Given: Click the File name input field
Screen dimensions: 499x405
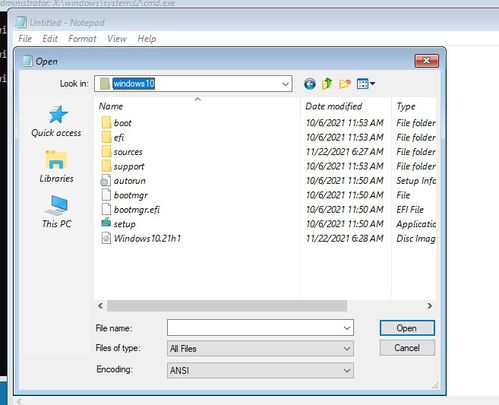Looking at the screenshot, I should 260,328.
